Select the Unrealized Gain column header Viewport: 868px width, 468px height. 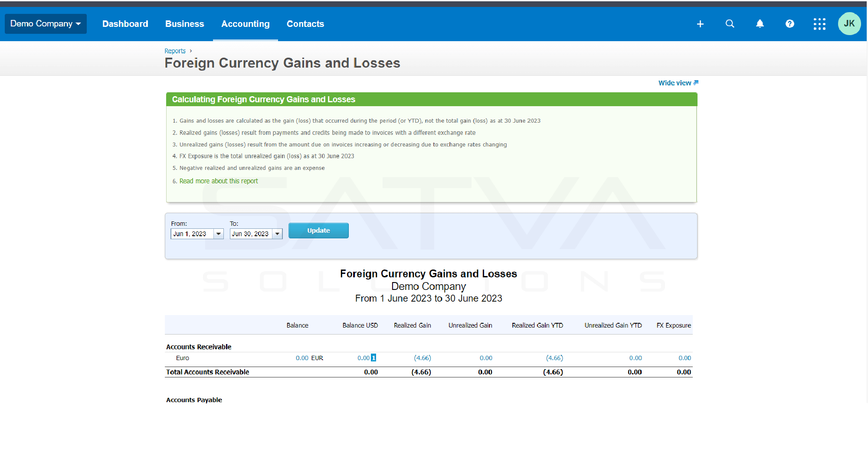point(470,325)
